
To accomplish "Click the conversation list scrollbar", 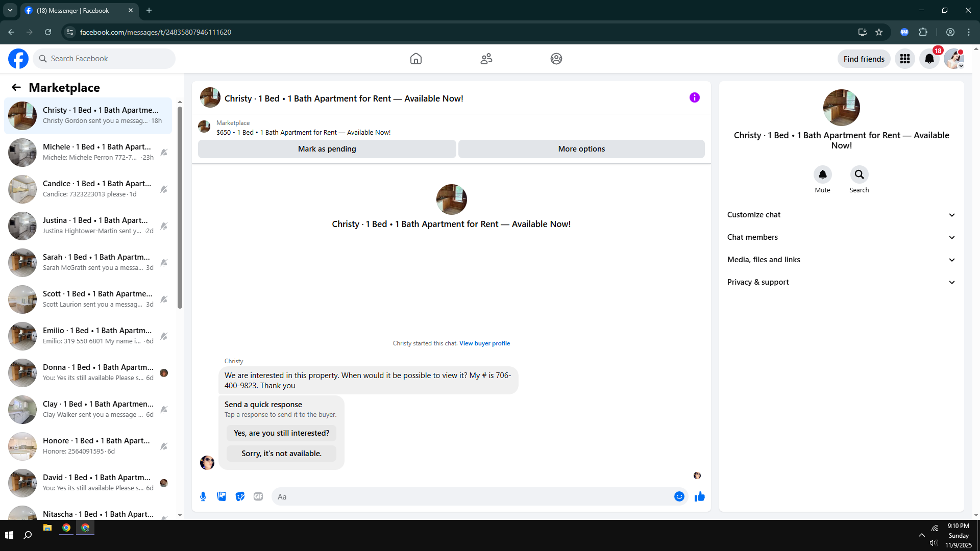I will [180, 208].
